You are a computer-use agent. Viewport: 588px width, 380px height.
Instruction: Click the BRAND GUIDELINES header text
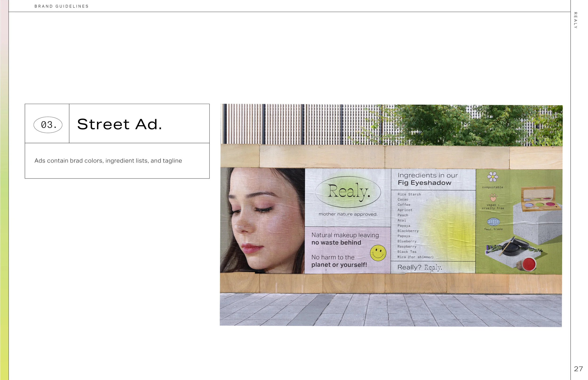[62, 6]
